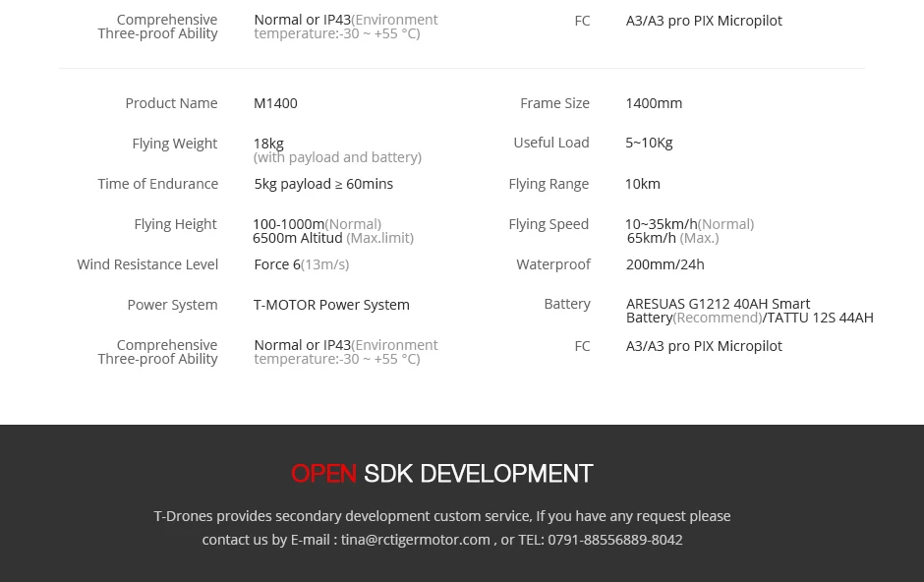The width and height of the screenshot is (924, 582).
Task: Select the 200mm/24h waterproof value
Action: pos(665,264)
